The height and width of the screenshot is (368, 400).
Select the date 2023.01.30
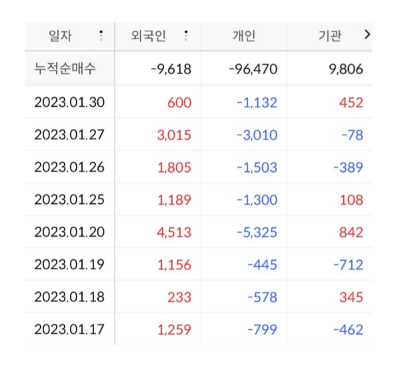[x=70, y=102]
